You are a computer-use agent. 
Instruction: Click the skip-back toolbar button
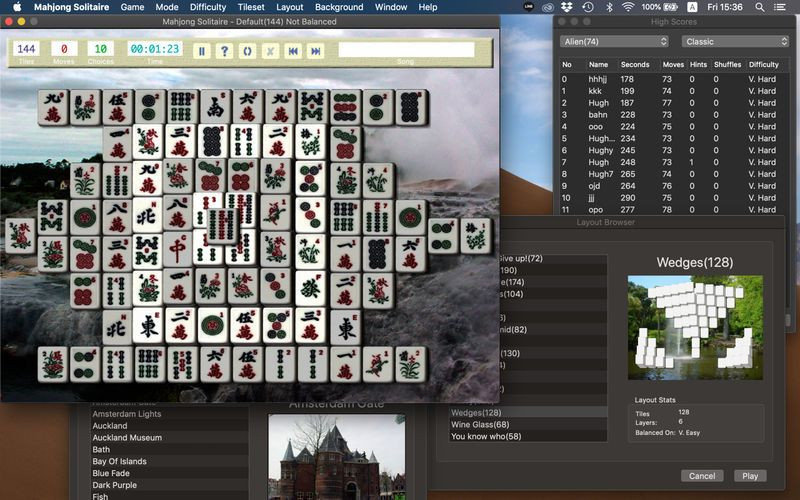tap(293, 51)
